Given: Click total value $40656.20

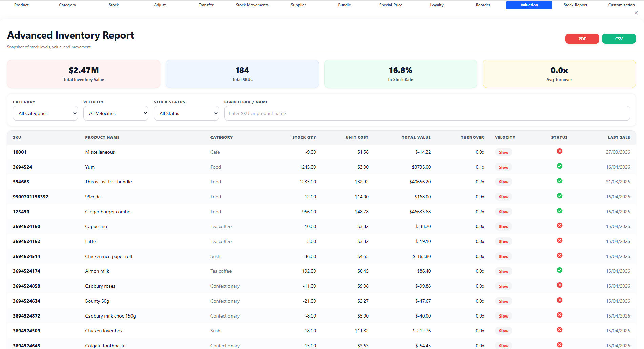Looking at the screenshot, I should 420,182.
